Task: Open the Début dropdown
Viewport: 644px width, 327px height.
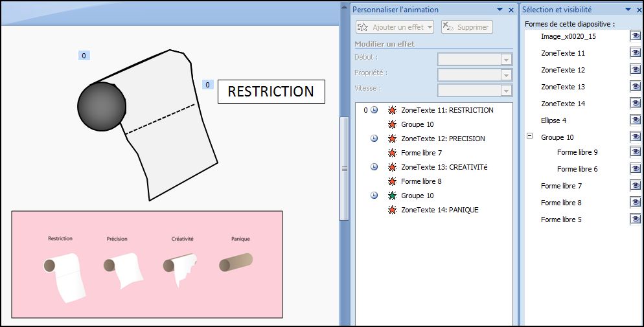Action: click(506, 60)
